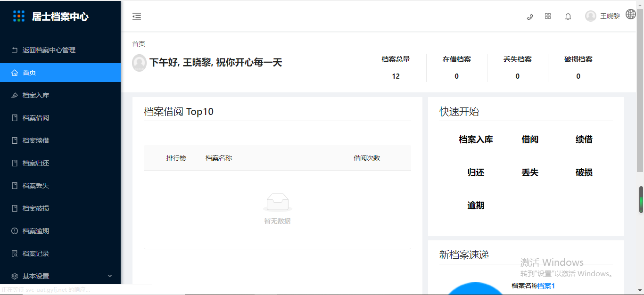This screenshot has width=644, height=295.
Task: Click 王晓黎 avatar in the header
Action: click(591, 16)
